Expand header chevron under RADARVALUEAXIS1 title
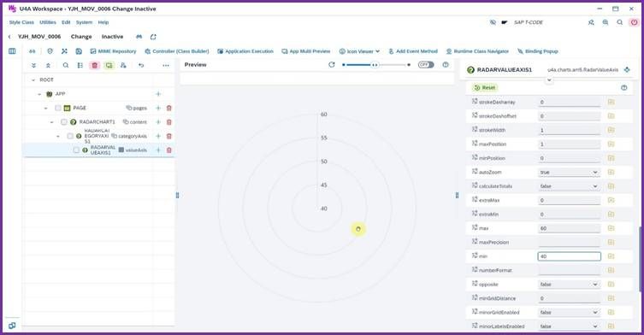This screenshot has width=644, height=335. tap(549, 80)
